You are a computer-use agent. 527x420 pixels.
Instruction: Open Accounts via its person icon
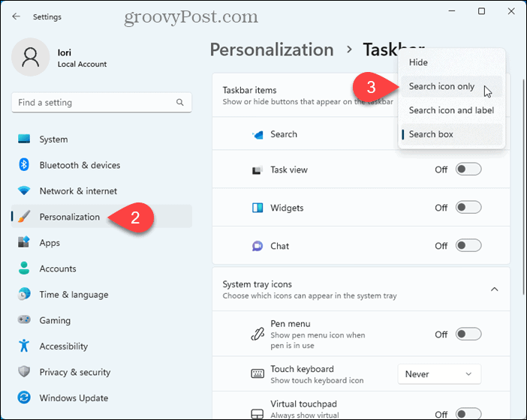24,268
